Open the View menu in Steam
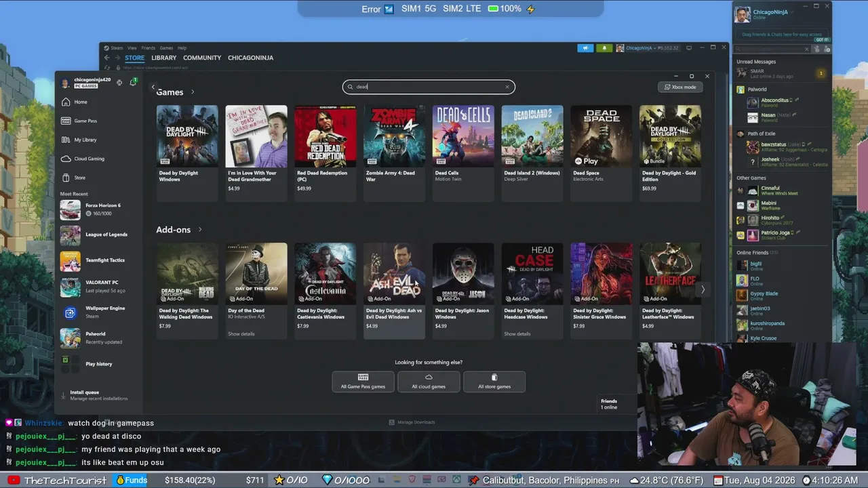 point(132,48)
